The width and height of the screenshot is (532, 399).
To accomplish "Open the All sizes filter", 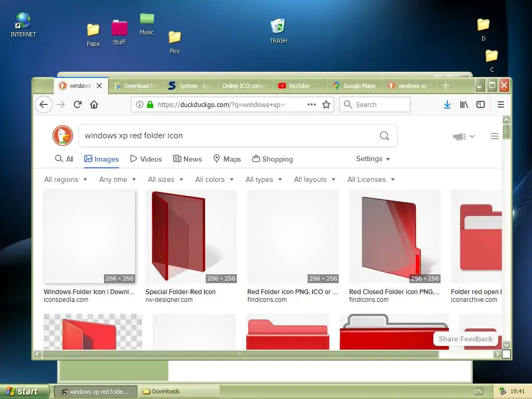I will pos(166,179).
